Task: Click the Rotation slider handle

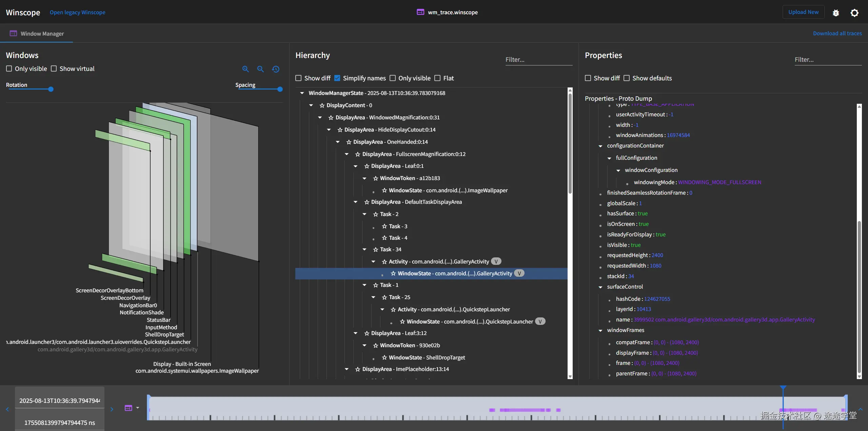Action: [51, 89]
